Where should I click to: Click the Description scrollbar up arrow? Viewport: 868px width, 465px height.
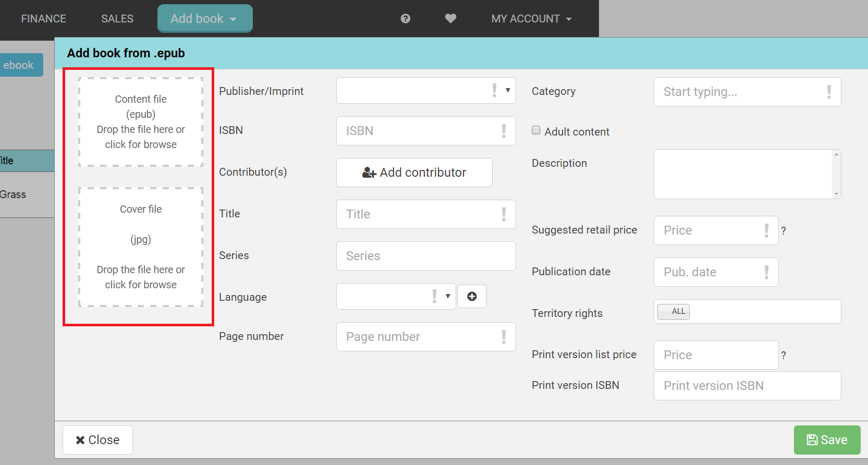coord(837,154)
